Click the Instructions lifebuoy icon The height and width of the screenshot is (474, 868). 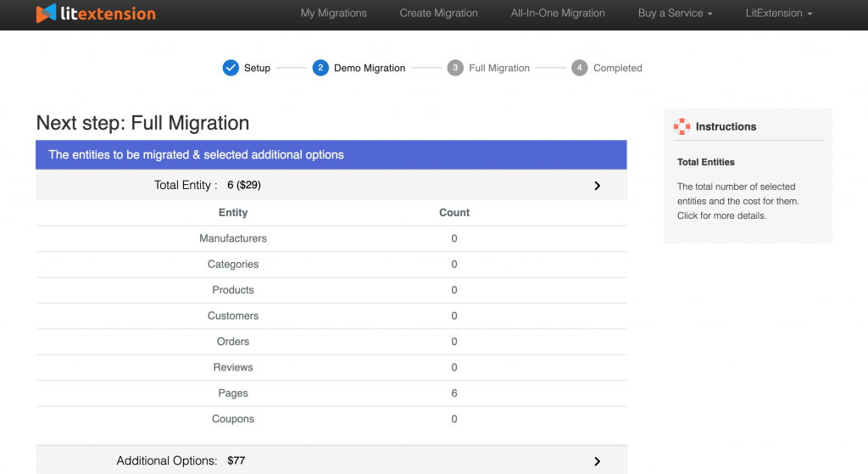pos(682,127)
